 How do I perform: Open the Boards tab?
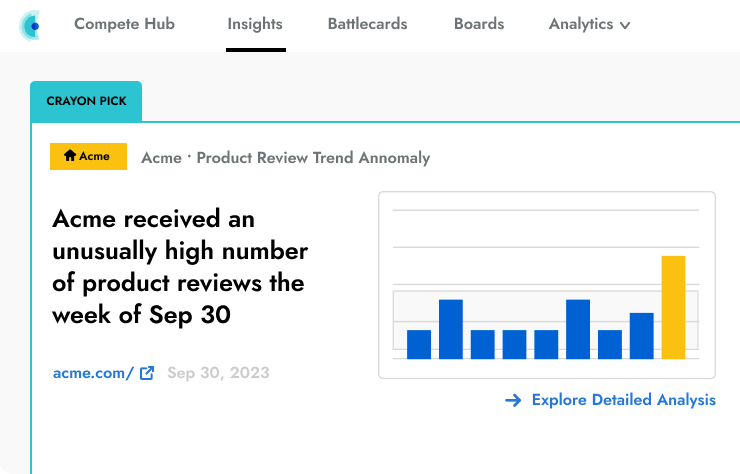[479, 25]
